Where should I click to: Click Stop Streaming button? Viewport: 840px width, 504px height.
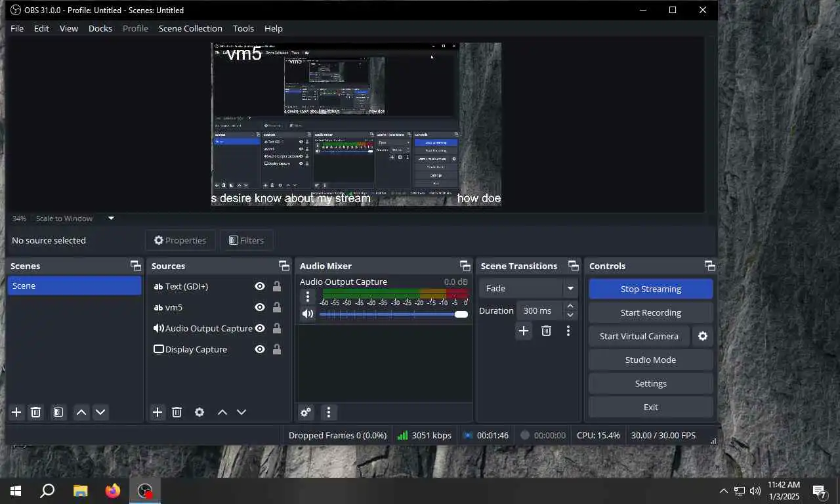(x=651, y=289)
